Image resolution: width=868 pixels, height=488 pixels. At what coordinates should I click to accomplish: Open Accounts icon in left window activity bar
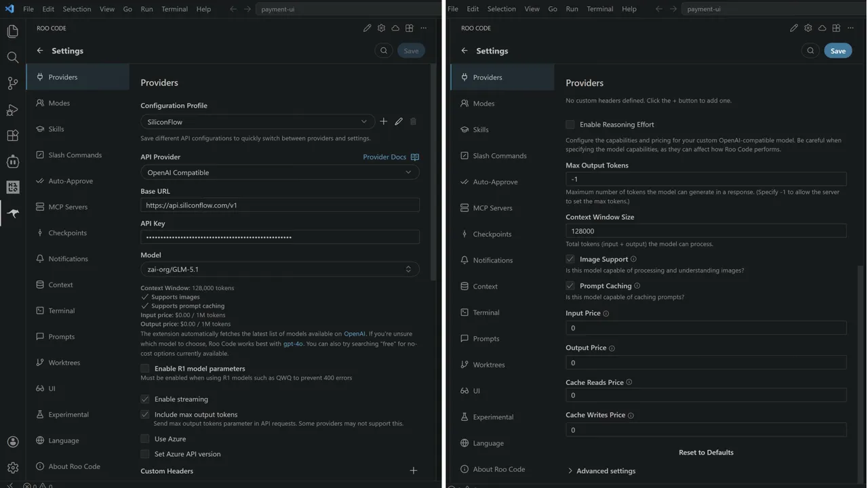click(x=12, y=442)
